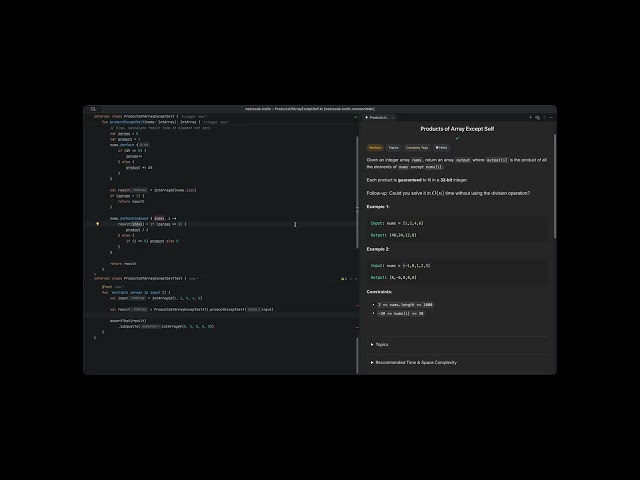
Task: Click the problem panel's vertical scrollbar
Action: coord(555,186)
